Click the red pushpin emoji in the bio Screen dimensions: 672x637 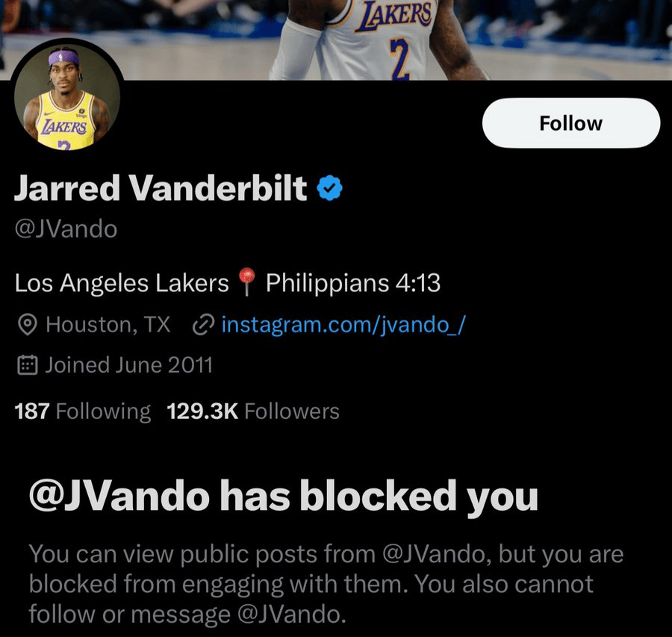pyautogui.click(x=247, y=282)
